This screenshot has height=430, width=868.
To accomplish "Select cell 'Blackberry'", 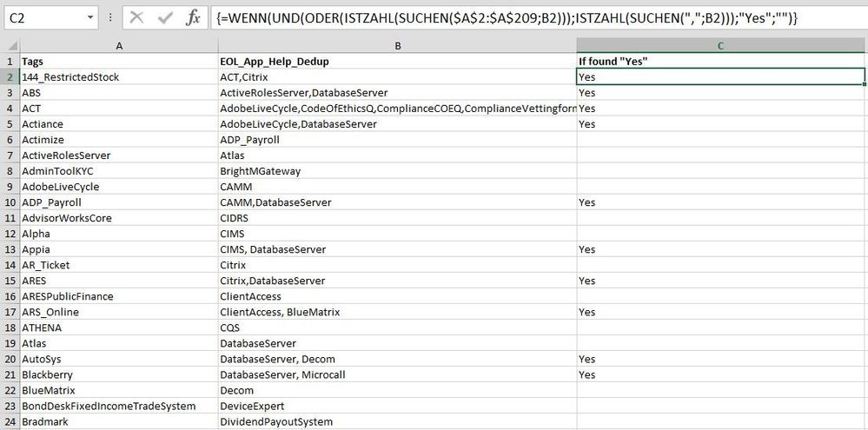I will point(119,375).
